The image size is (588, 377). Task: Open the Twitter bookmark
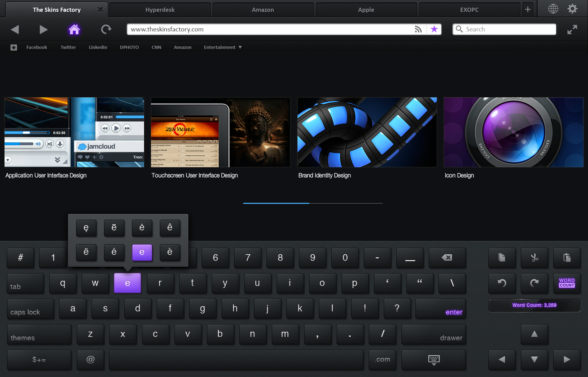coord(68,47)
